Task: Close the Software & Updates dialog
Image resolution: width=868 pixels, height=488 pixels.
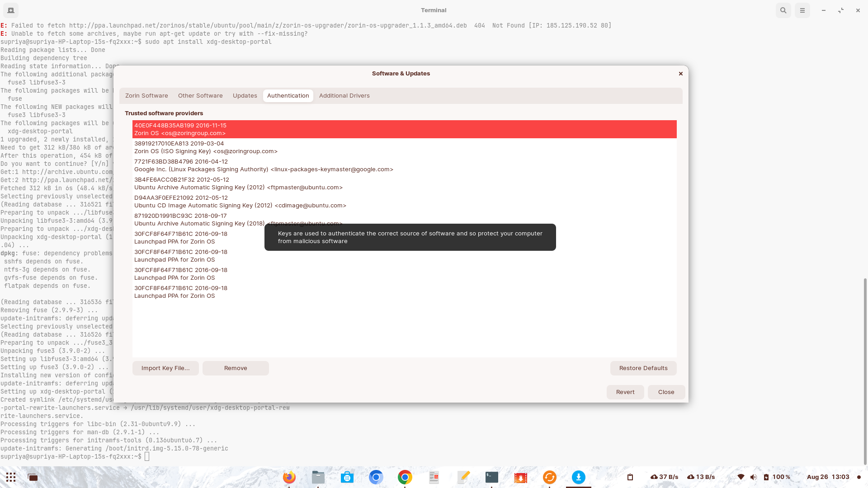Action: tap(680, 74)
